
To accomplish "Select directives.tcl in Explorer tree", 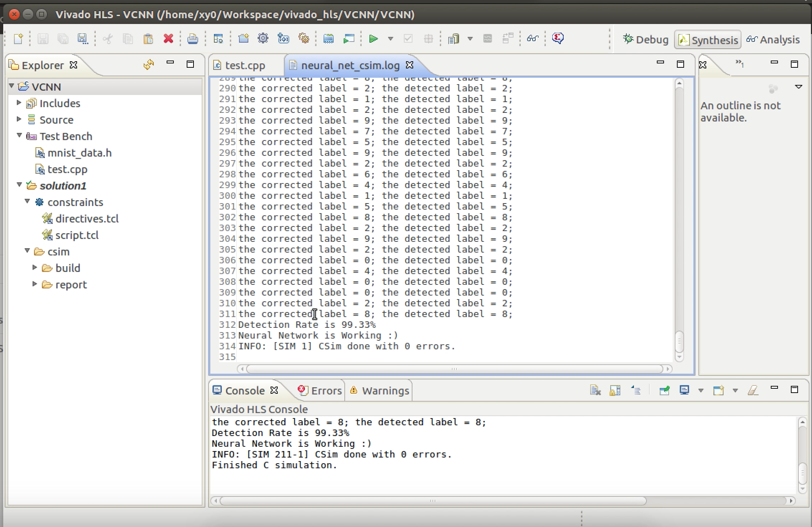I will [87, 219].
